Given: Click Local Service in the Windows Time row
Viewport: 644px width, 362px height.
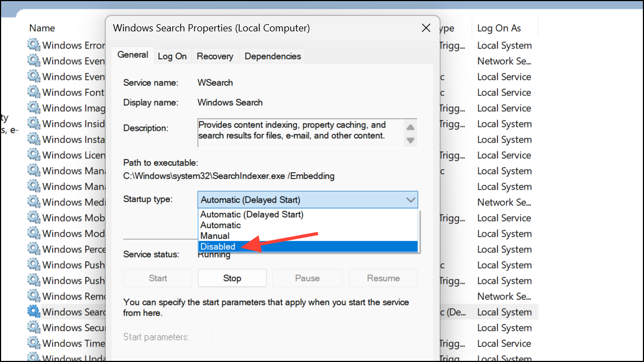Looking at the screenshot, I should [x=505, y=343].
